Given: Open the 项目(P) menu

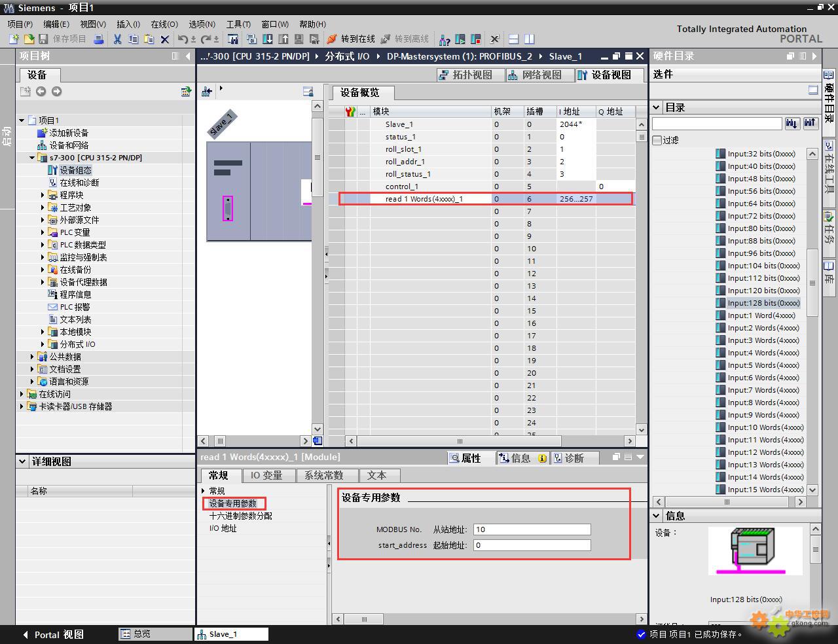Looking at the screenshot, I should (20, 24).
